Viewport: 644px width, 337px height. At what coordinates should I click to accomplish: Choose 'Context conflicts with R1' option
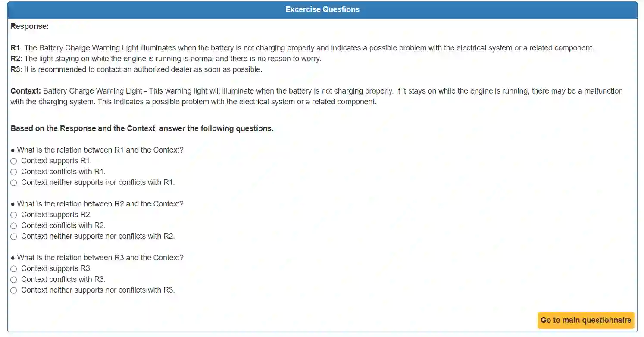tap(14, 172)
